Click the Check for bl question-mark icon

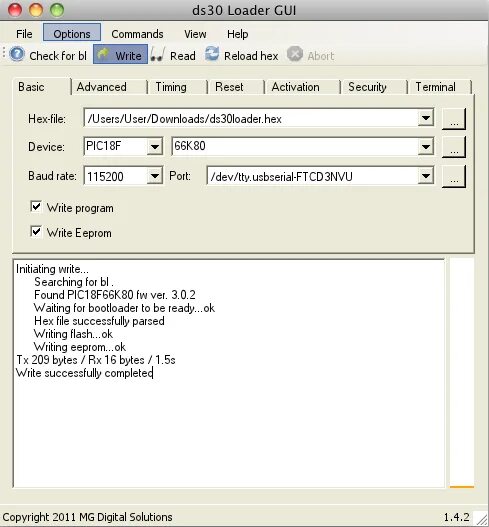(17, 54)
